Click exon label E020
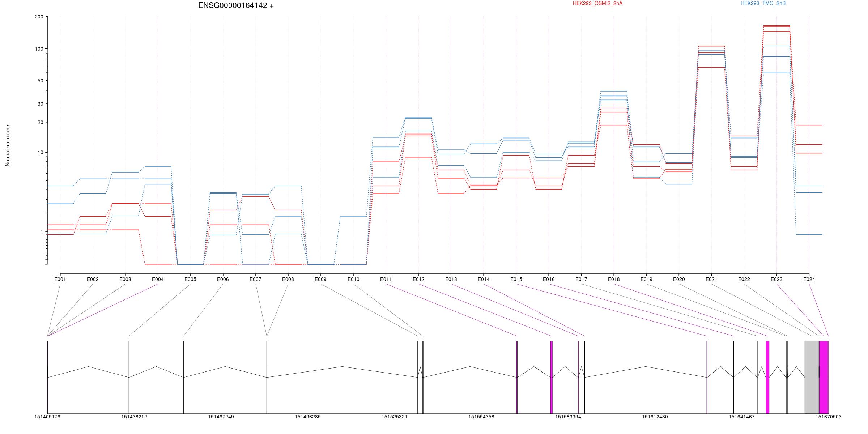This screenshot has width=868, height=434. 679,279
